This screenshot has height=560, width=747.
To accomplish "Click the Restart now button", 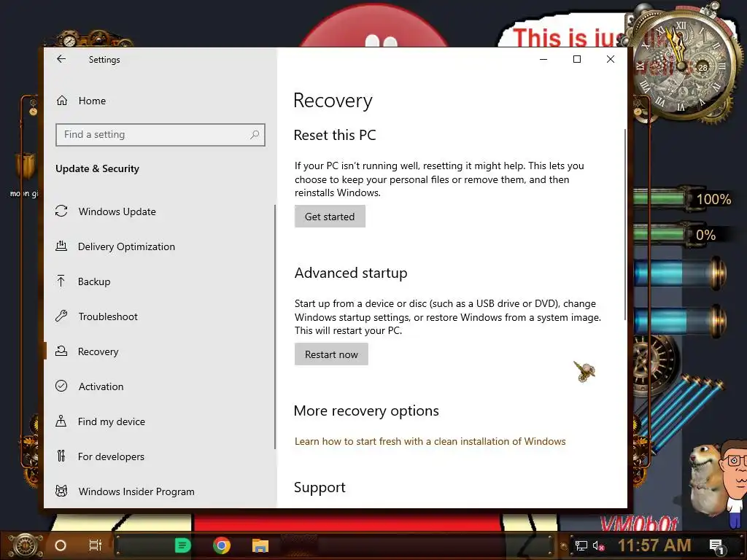I will coord(331,354).
